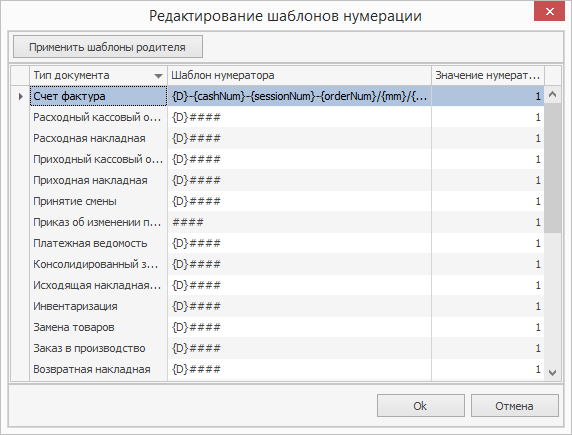
Task: Confirm with the Ok button
Action: coord(421,405)
